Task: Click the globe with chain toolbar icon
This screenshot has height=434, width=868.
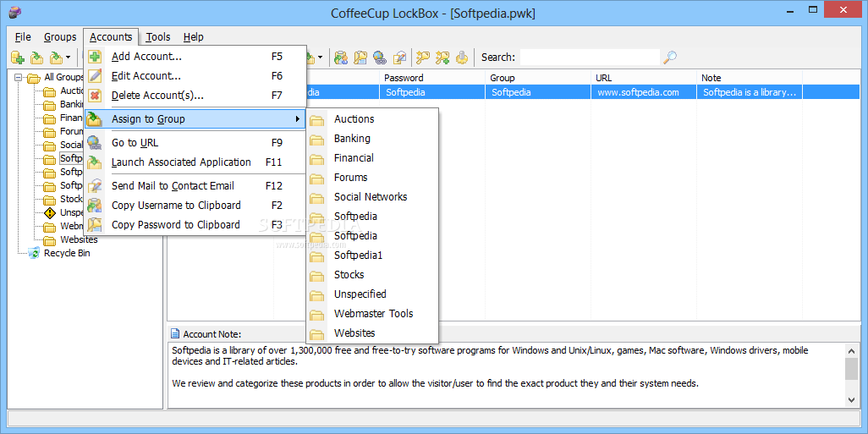Action: (380, 57)
